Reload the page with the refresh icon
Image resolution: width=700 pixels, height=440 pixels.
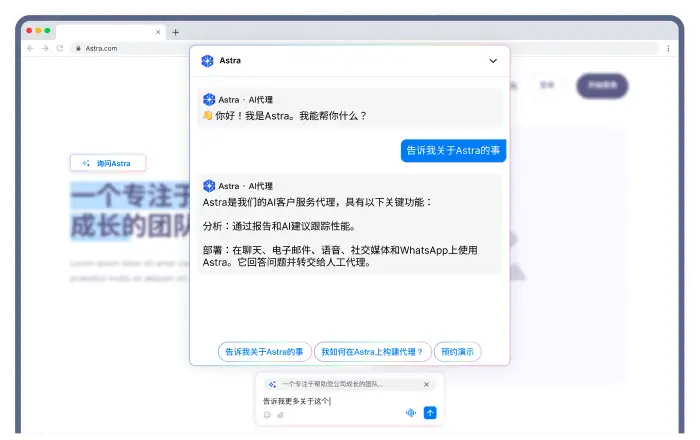coord(60,48)
